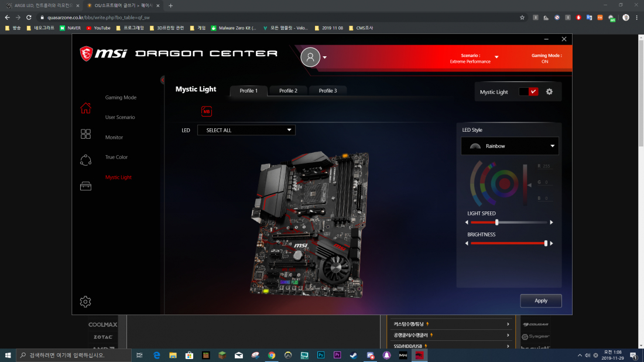
Task: Open Microsoft Store from the taskbar
Action: [x=189, y=355]
